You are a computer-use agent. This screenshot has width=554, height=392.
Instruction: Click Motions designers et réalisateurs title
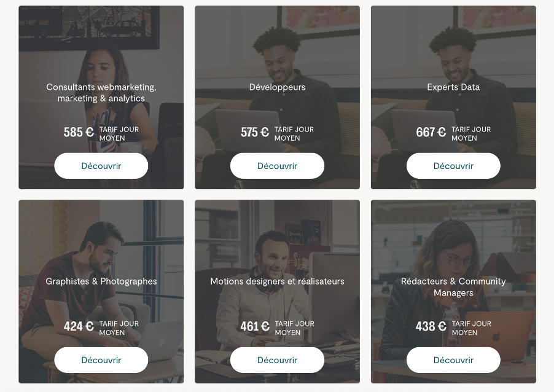click(x=277, y=281)
